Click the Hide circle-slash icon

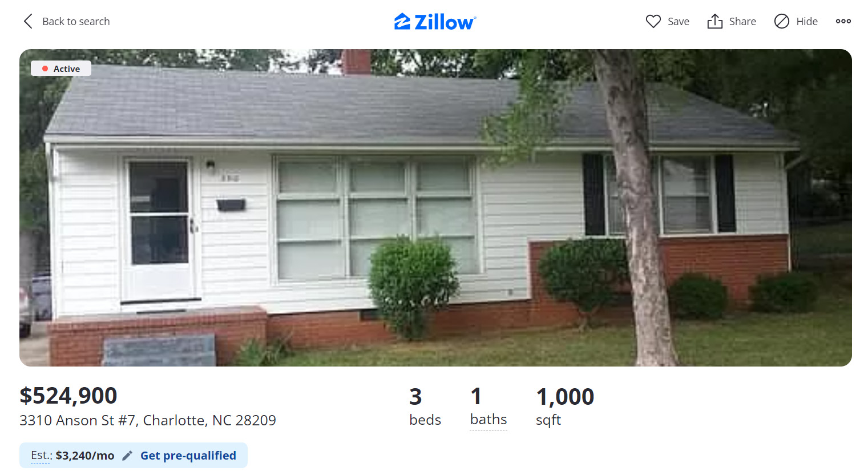pos(781,21)
